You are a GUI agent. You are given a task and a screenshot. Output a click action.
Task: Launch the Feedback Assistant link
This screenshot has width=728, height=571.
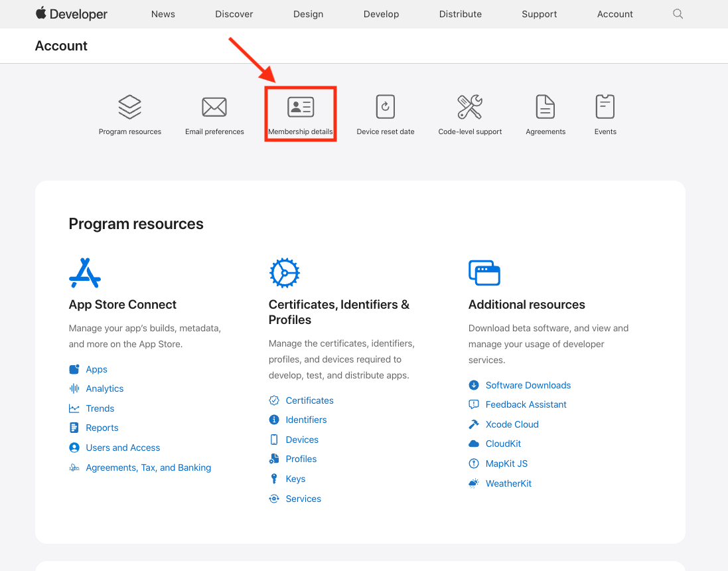(526, 404)
